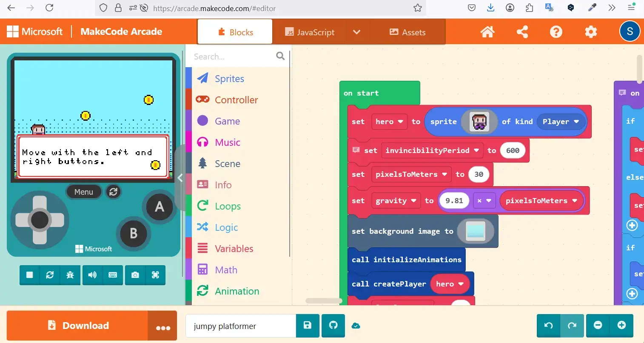Click the Microsoft logo link
644x343 pixels.
coord(35,31)
